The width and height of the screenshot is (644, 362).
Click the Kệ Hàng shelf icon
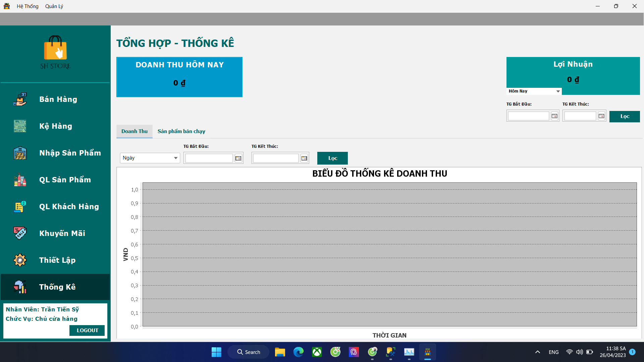pos(20,126)
